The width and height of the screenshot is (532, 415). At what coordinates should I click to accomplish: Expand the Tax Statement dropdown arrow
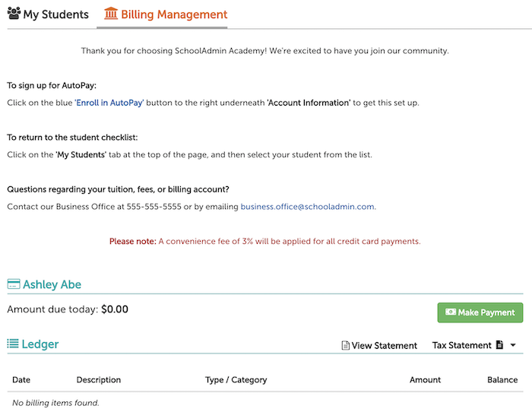(x=513, y=345)
